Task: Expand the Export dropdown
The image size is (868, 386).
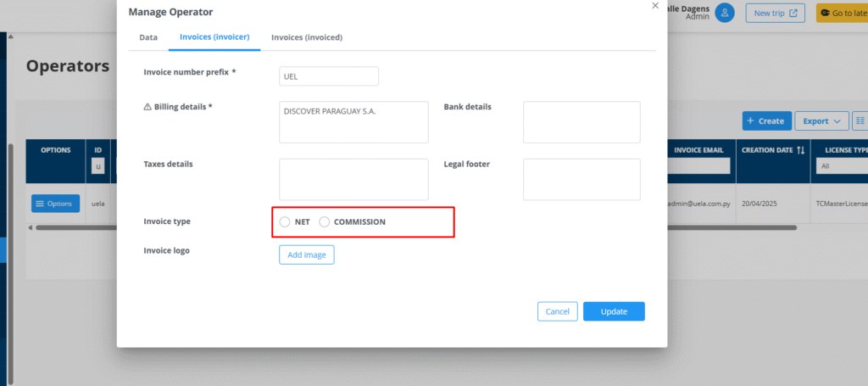Action: (x=821, y=121)
